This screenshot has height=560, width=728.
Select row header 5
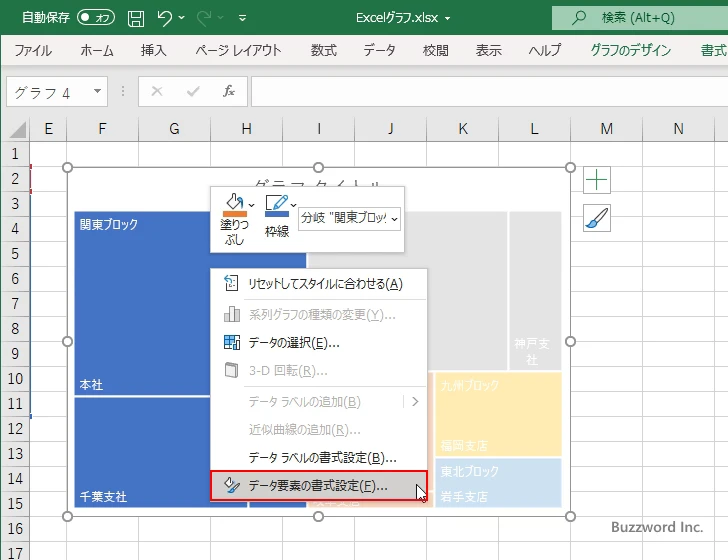pyautogui.click(x=15, y=254)
